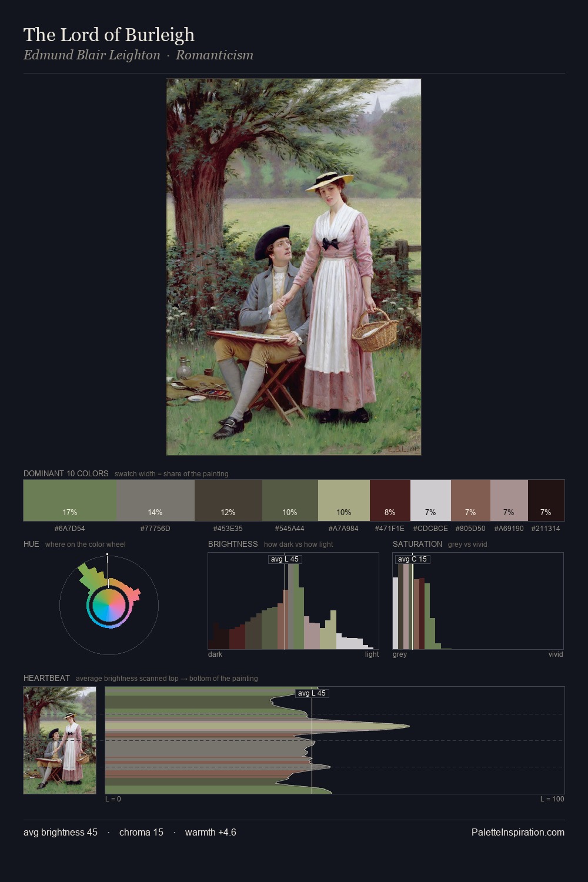588x882 pixels.
Task: Click the grey axis label under saturation
Action: coord(400,654)
